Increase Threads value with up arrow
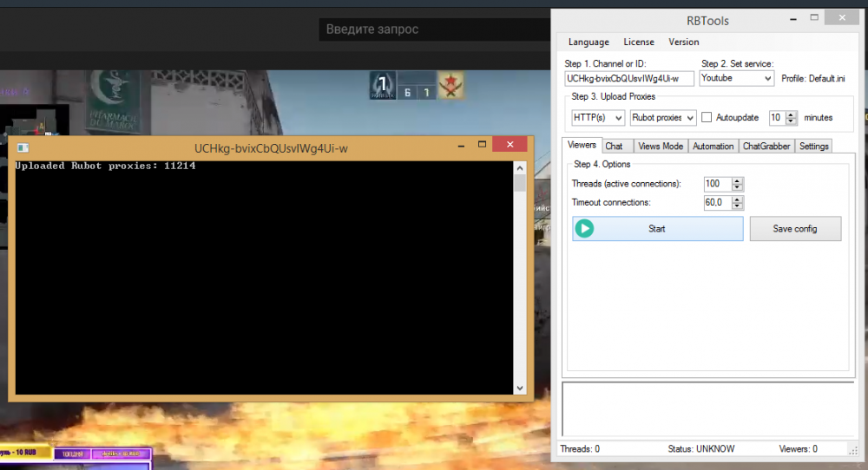868x470 pixels. pos(738,180)
